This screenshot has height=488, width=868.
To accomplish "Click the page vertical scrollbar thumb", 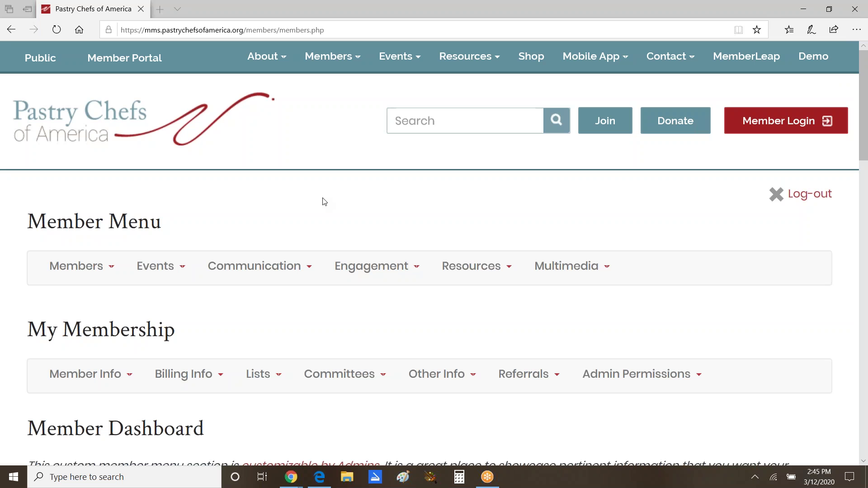I will coord(863,105).
